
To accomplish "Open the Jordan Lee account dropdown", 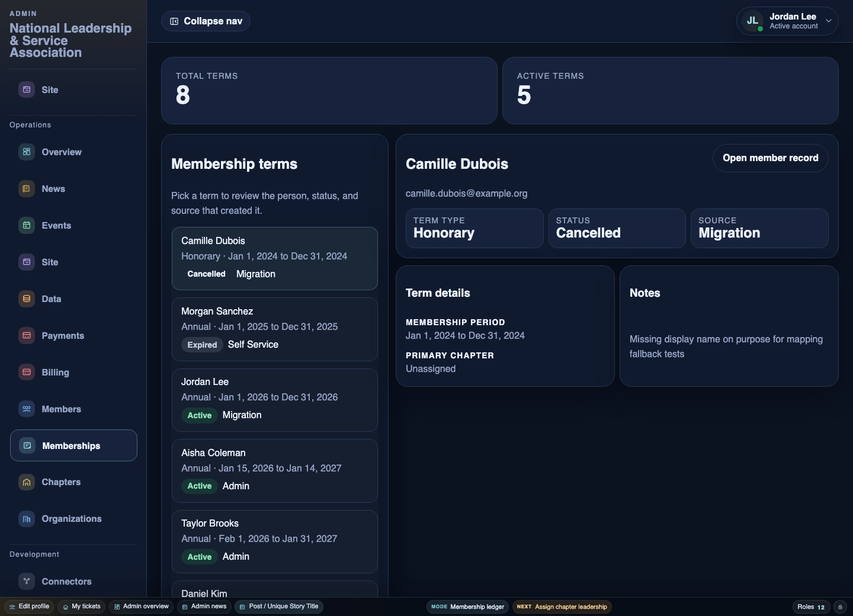I will tap(787, 21).
